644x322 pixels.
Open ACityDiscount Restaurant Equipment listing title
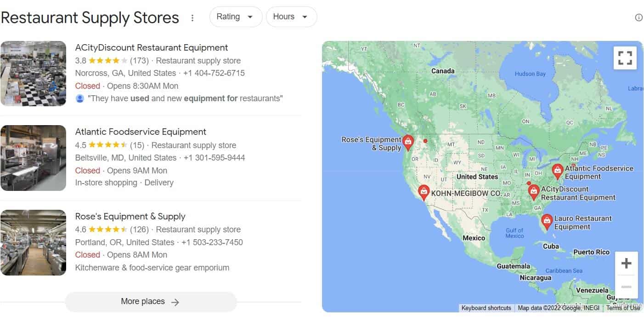point(152,47)
